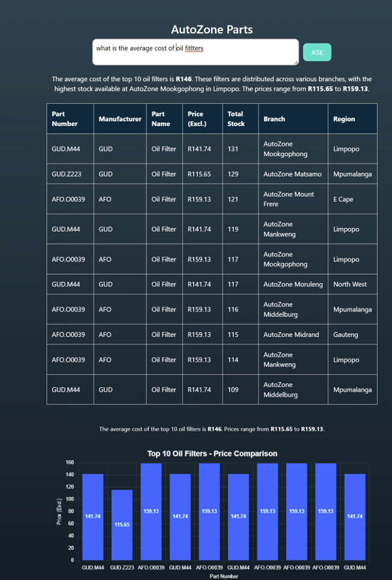Click 'AutoZone Mankweng' in the row with stock 119

[293, 229]
